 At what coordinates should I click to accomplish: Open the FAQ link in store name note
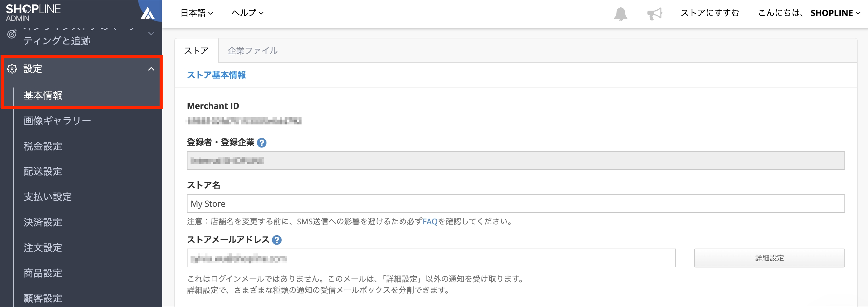tap(430, 221)
